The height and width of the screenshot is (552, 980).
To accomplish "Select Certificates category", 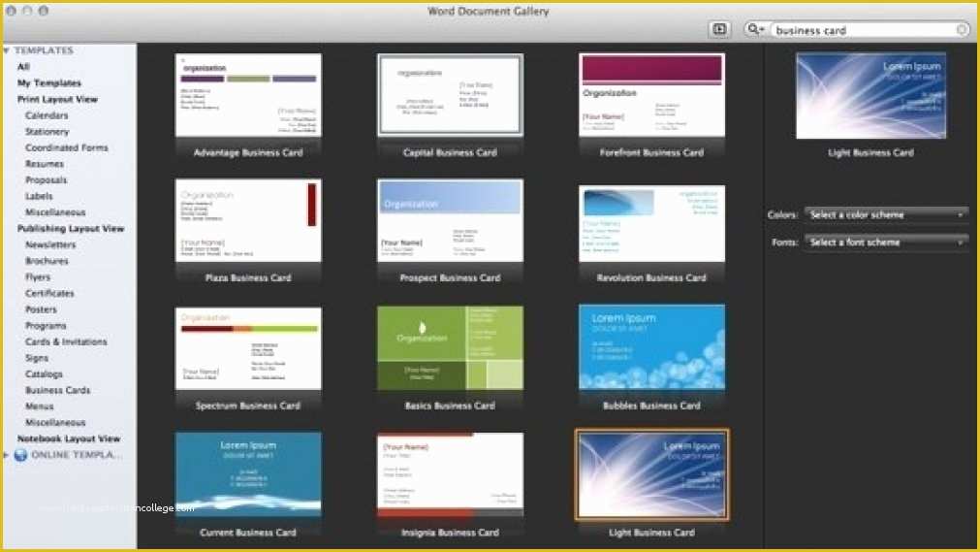I will tap(49, 294).
